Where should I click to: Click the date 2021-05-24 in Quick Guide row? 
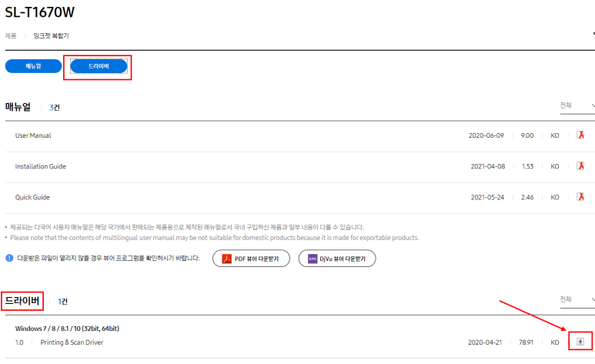click(x=487, y=197)
